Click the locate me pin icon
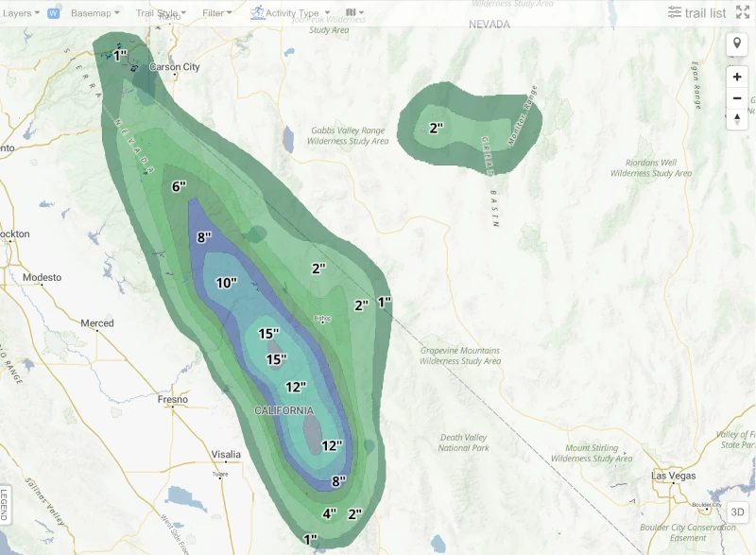Viewport: 756px width, 555px height. [x=737, y=44]
